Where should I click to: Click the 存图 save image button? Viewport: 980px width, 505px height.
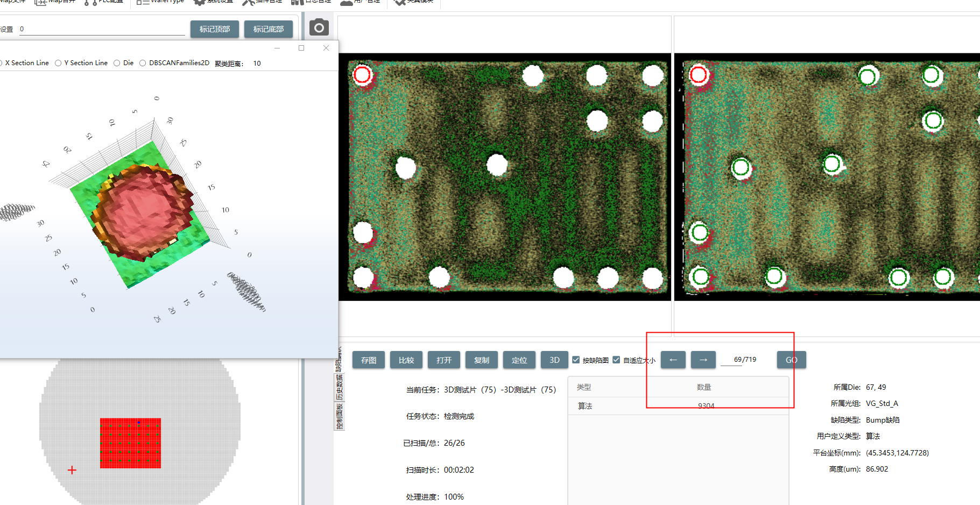click(x=369, y=360)
